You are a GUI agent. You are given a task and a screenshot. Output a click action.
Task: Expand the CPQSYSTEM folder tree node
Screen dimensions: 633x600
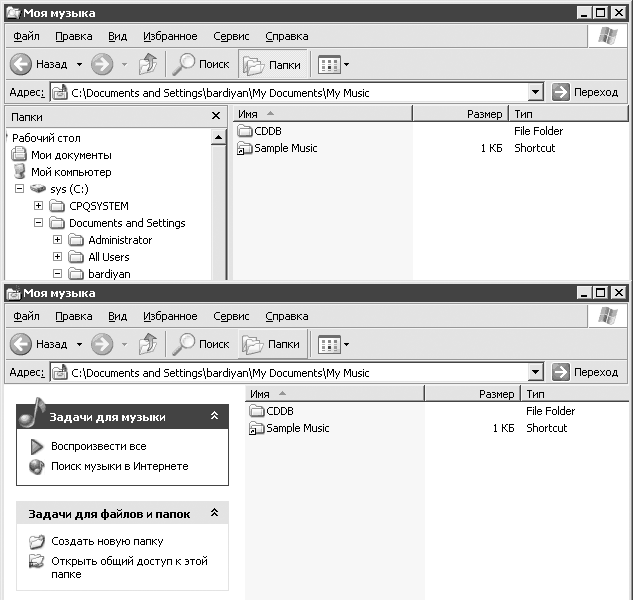(x=39, y=206)
